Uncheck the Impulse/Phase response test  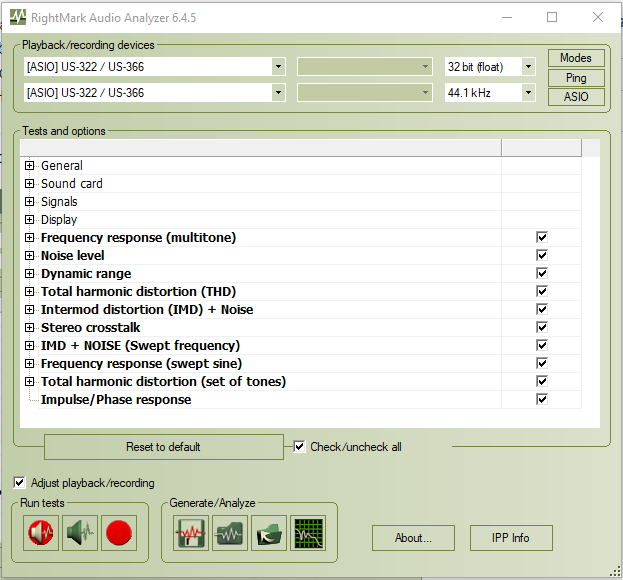point(542,399)
